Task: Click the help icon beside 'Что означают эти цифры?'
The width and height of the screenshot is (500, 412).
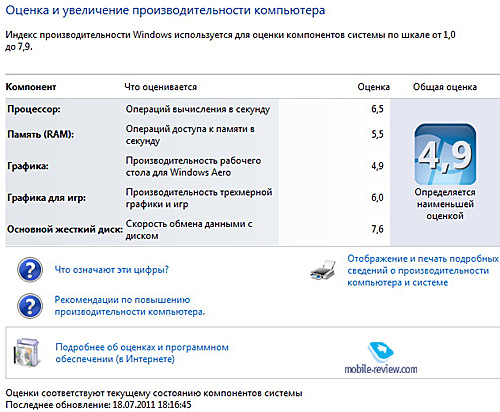Action: [x=30, y=270]
